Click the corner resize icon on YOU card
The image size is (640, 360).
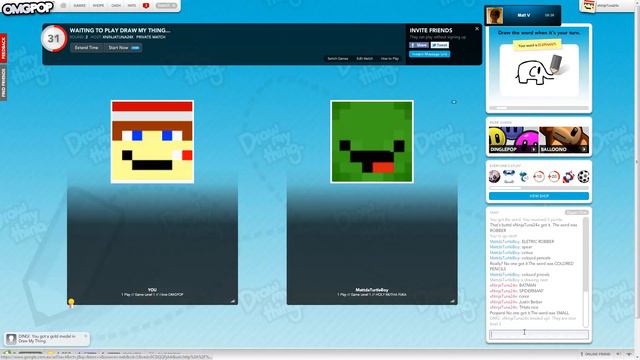click(233, 301)
